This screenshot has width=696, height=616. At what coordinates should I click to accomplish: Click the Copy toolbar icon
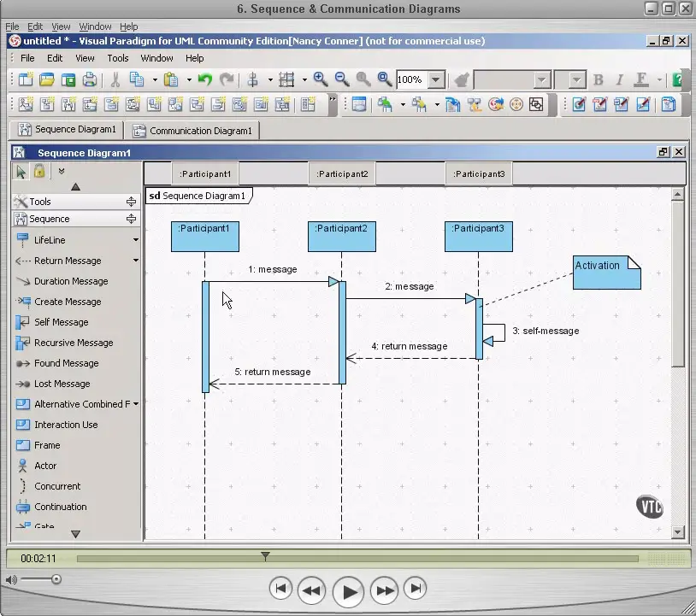[137, 79]
